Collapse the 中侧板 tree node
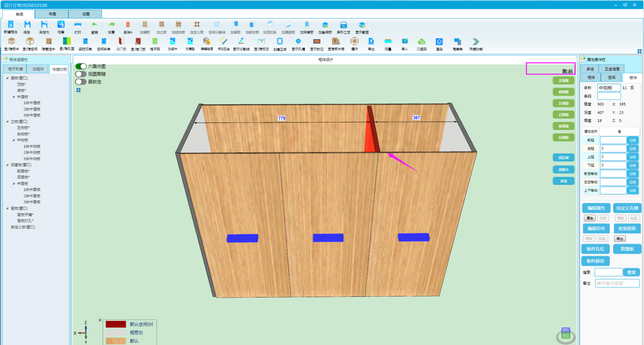This screenshot has height=345, width=644. tap(14, 140)
